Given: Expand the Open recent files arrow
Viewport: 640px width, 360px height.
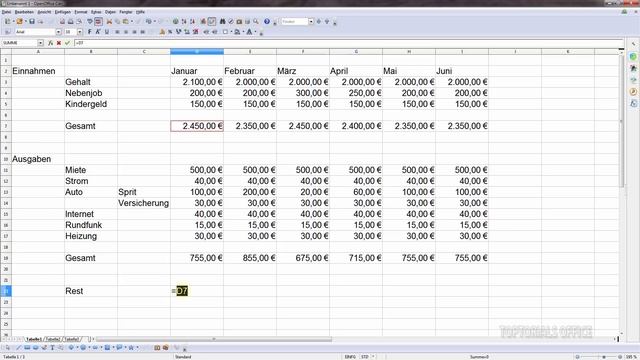Looking at the screenshot, I should (25, 21).
